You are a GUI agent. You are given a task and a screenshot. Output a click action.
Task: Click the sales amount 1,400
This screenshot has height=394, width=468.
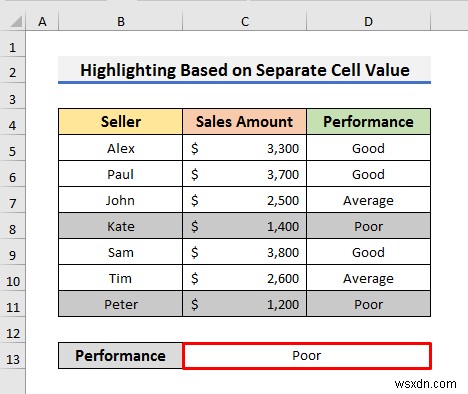pyautogui.click(x=245, y=226)
